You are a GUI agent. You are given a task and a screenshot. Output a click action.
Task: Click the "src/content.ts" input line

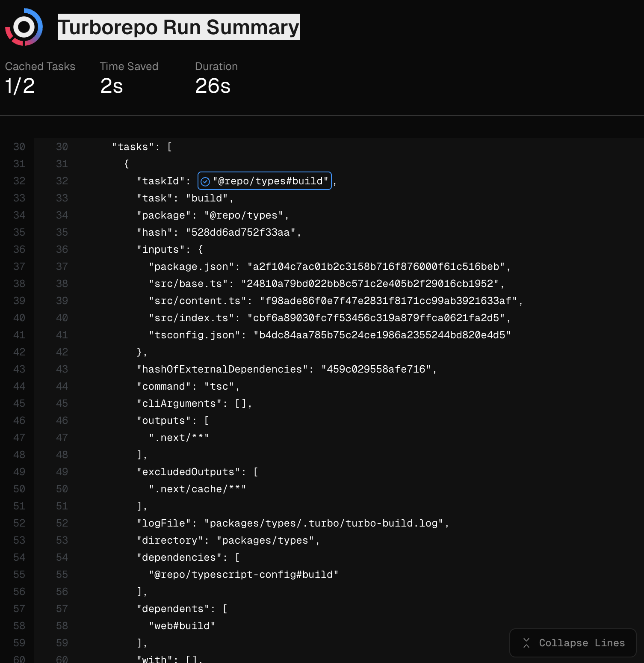(336, 301)
